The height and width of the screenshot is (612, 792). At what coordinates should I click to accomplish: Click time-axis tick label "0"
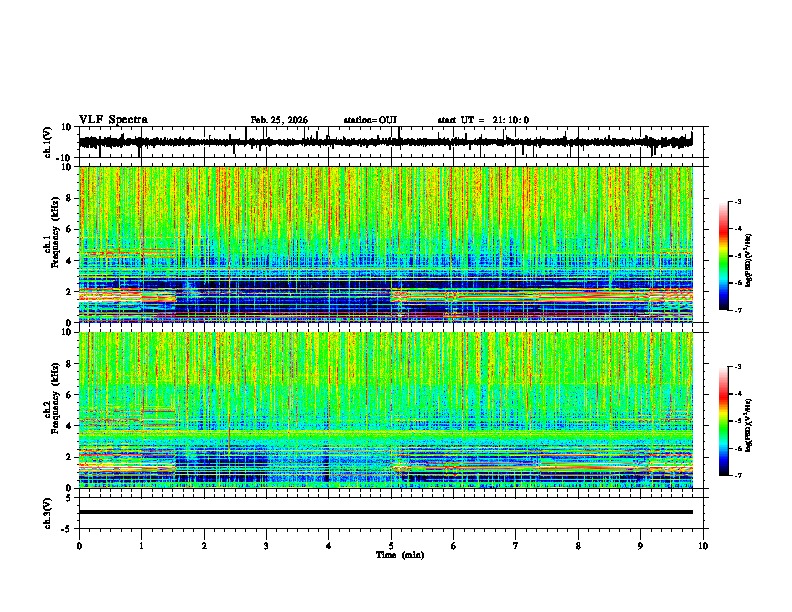(79, 546)
